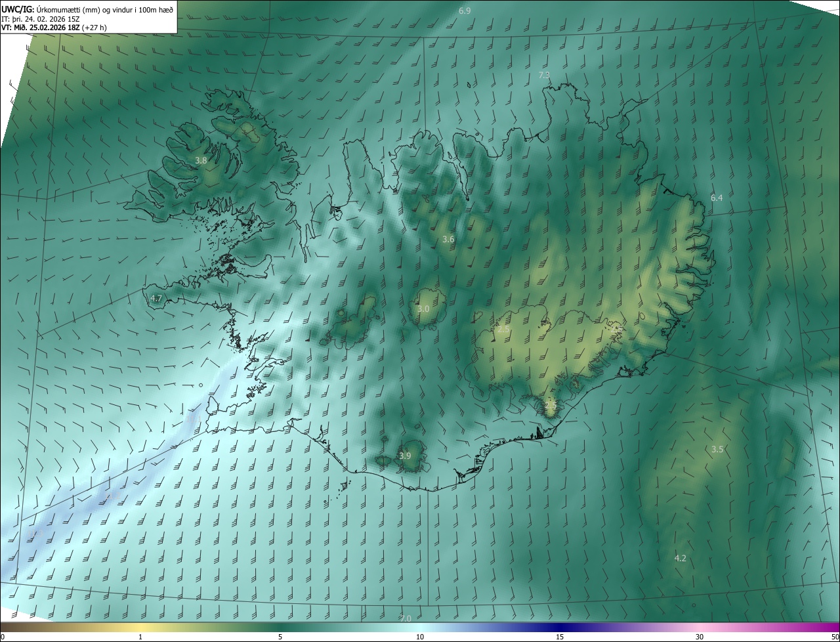Click the 6.4 value off the east coast

[x=717, y=198]
